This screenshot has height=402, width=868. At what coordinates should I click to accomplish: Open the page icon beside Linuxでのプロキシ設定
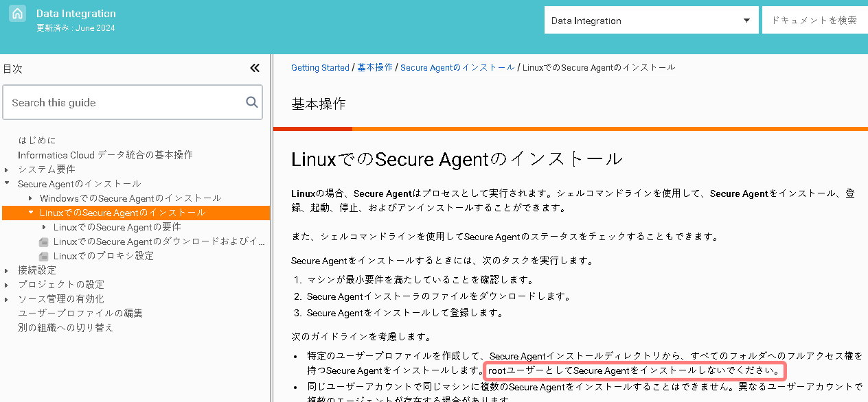point(43,256)
